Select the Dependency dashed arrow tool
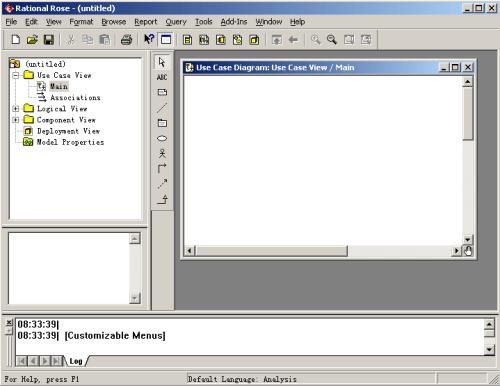 coord(162,184)
